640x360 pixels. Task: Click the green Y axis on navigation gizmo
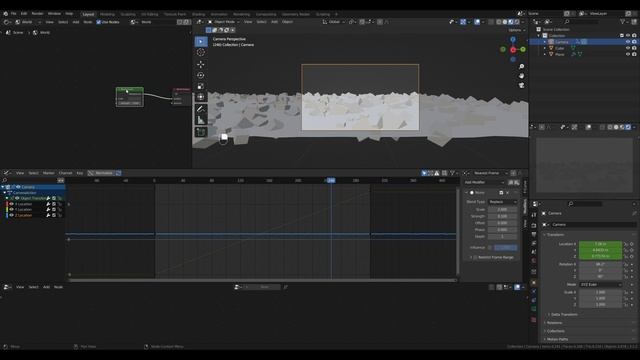(x=523, y=49)
